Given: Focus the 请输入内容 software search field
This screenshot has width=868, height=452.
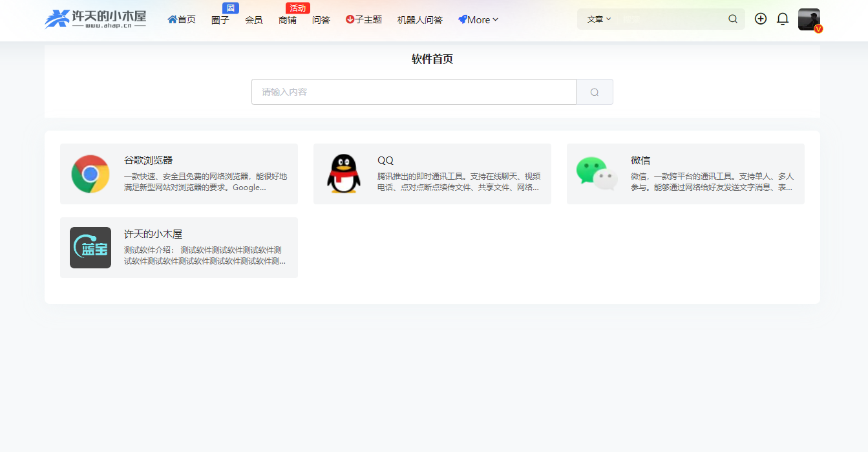Looking at the screenshot, I should click(414, 92).
